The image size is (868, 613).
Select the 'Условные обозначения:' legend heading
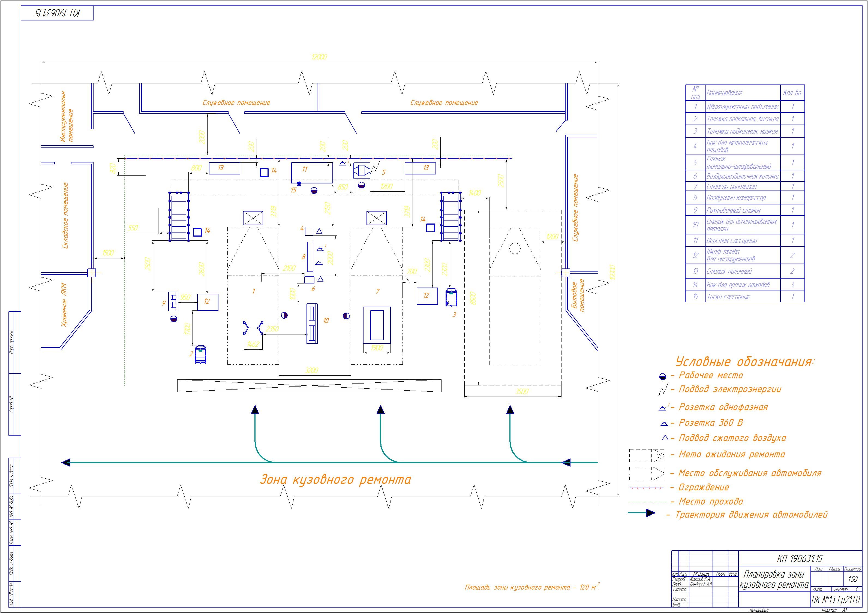(x=744, y=362)
